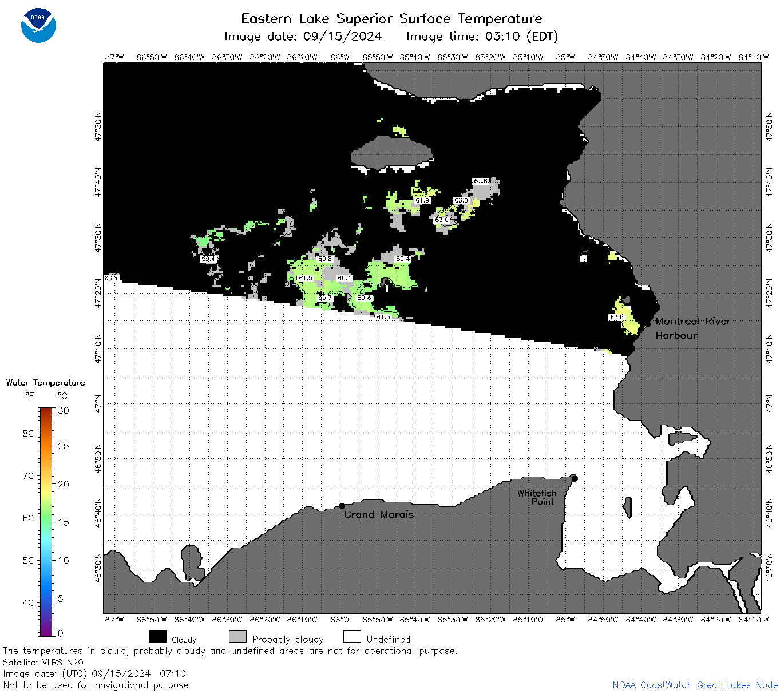Click the 'Satellite: VIIRS_N20' footer text
This screenshot has width=784, height=694.
pyautogui.click(x=43, y=662)
